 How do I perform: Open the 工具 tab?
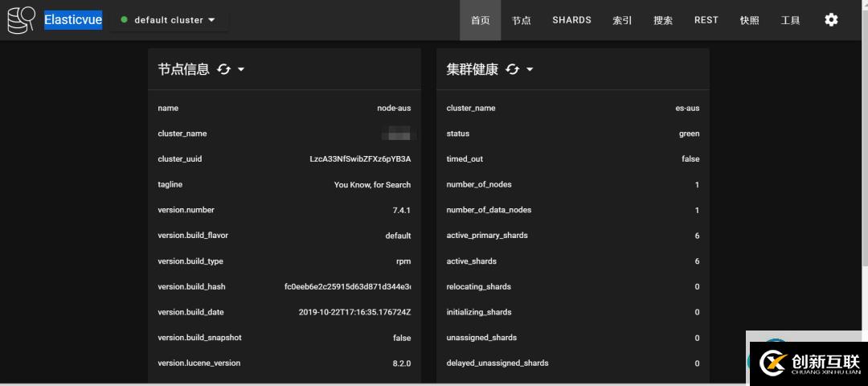tap(791, 20)
